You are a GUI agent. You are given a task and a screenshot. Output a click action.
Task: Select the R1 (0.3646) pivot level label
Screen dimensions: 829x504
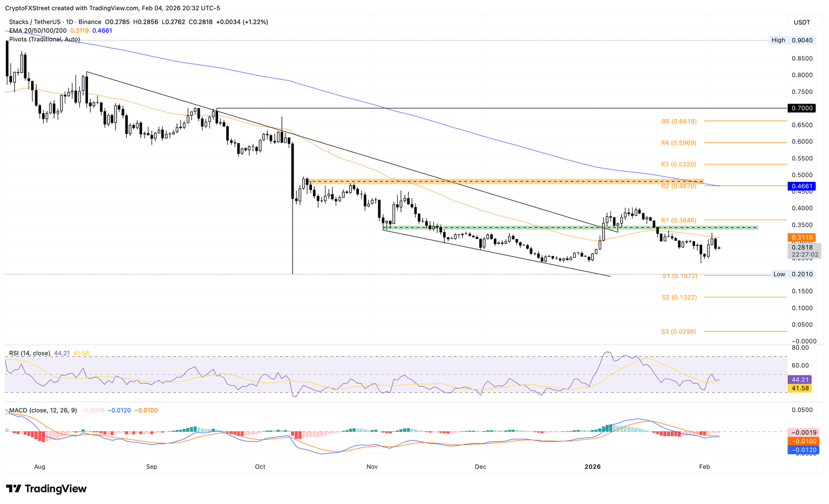click(679, 221)
